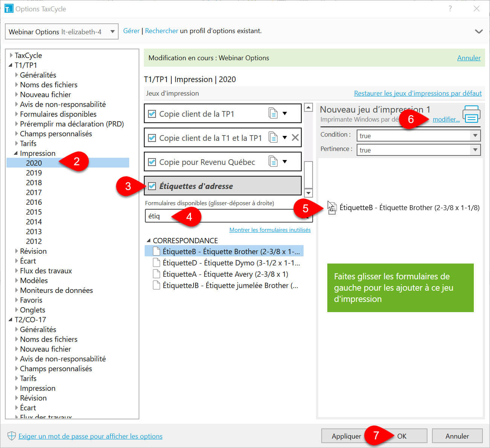490x448 pixels.
Task: Click the printer icon for Nouveau jeu d'impression
Action: tap(471, 114)
